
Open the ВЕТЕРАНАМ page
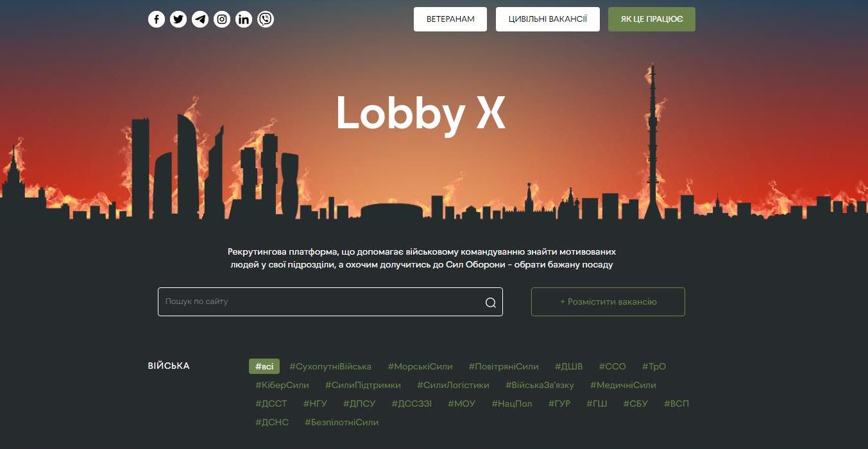[x=450, y=19]
